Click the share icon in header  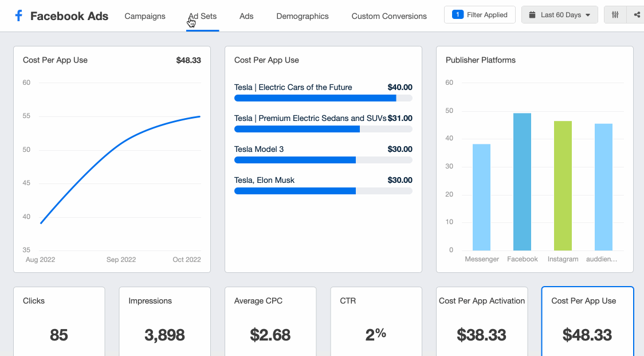[637, 15]
